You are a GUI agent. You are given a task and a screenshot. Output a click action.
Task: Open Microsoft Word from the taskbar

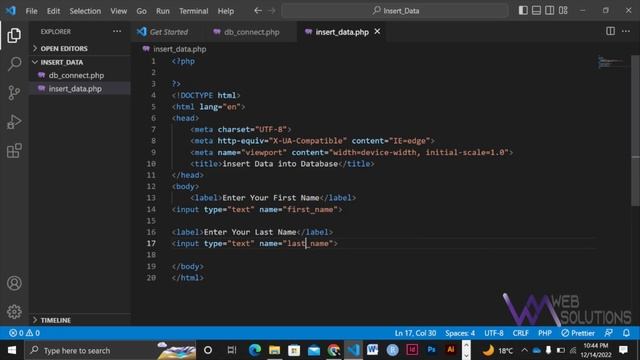click(x=372, y=350)
